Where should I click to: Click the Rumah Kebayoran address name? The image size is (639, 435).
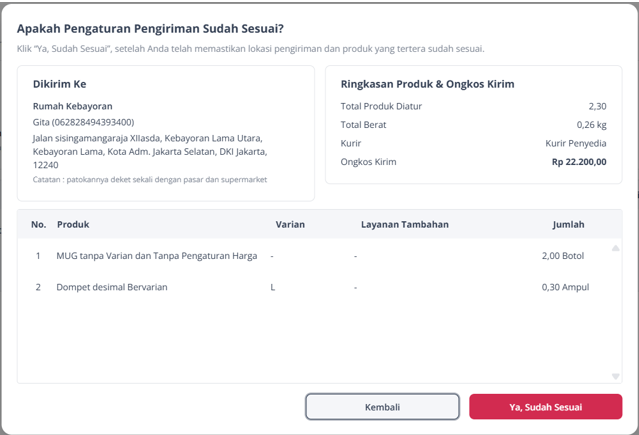(73, 106)
